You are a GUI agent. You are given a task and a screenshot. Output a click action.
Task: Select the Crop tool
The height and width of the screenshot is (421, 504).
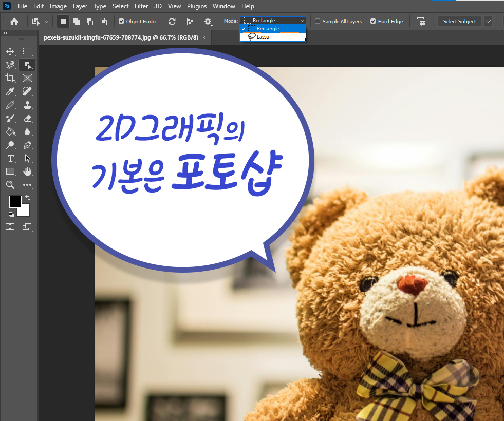[10, 78]
